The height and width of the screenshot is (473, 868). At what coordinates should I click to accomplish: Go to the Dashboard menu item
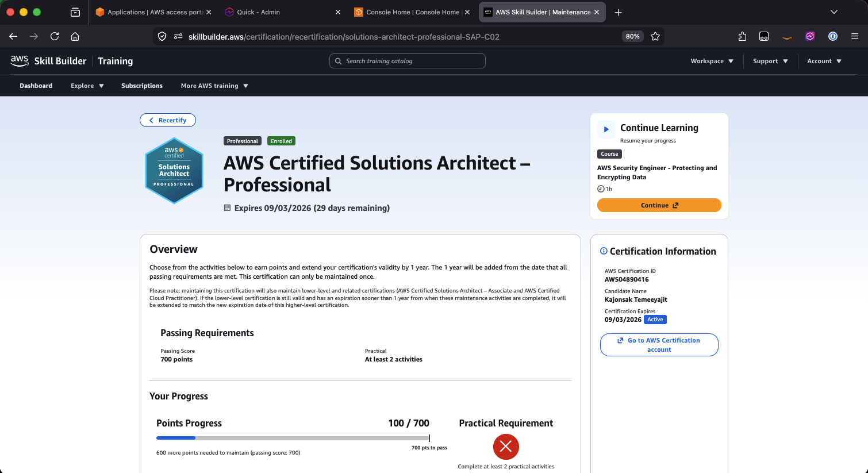point(36,86)
